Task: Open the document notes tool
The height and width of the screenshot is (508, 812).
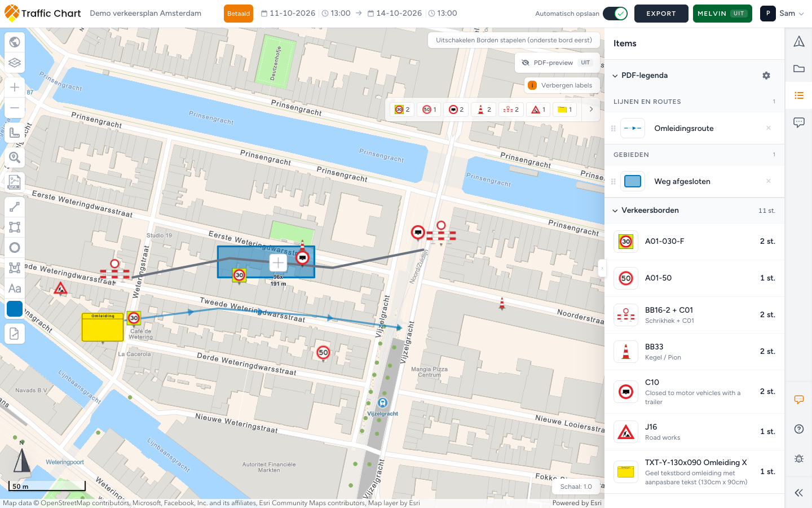Action: pos(15,334)
